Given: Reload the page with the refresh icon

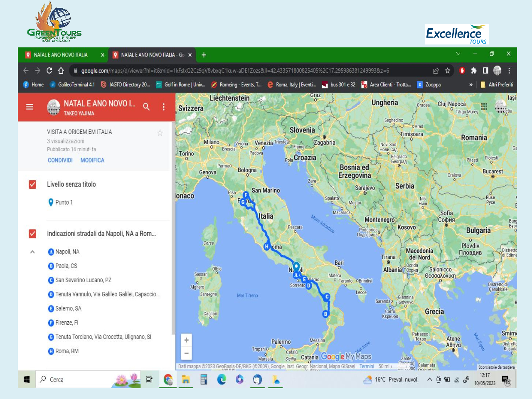Looking at the screenshot, I should (49, 71).
